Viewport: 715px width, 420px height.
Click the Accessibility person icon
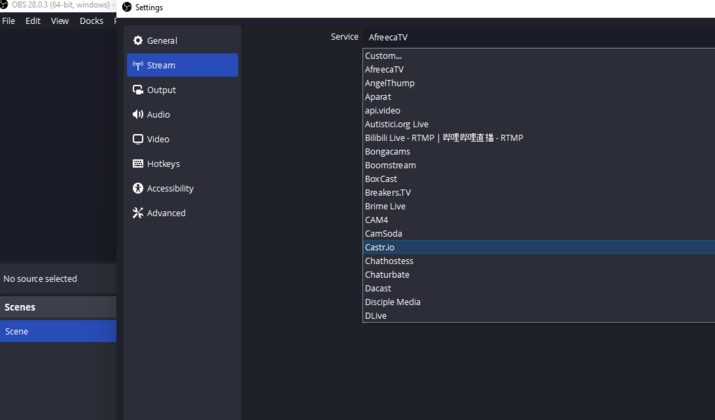pos(138,188)
